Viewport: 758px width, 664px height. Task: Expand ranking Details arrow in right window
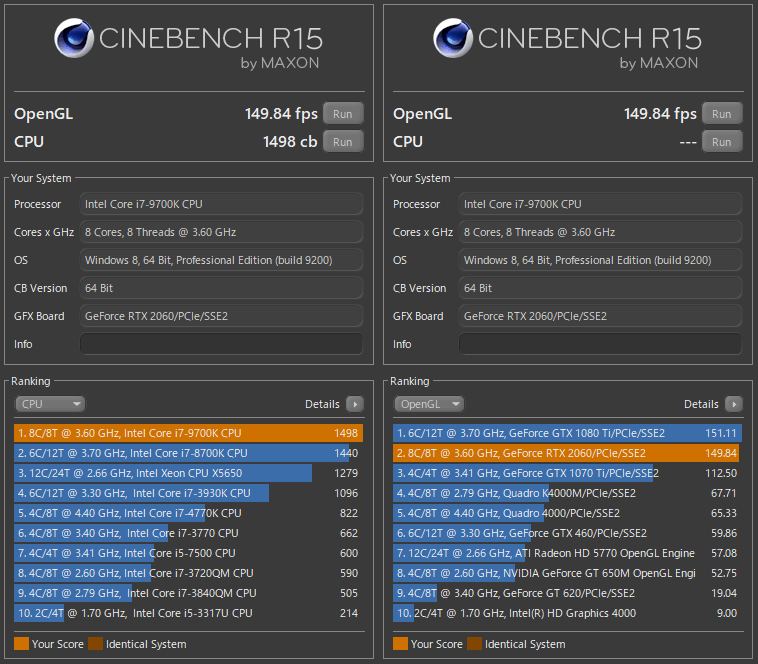734,404
